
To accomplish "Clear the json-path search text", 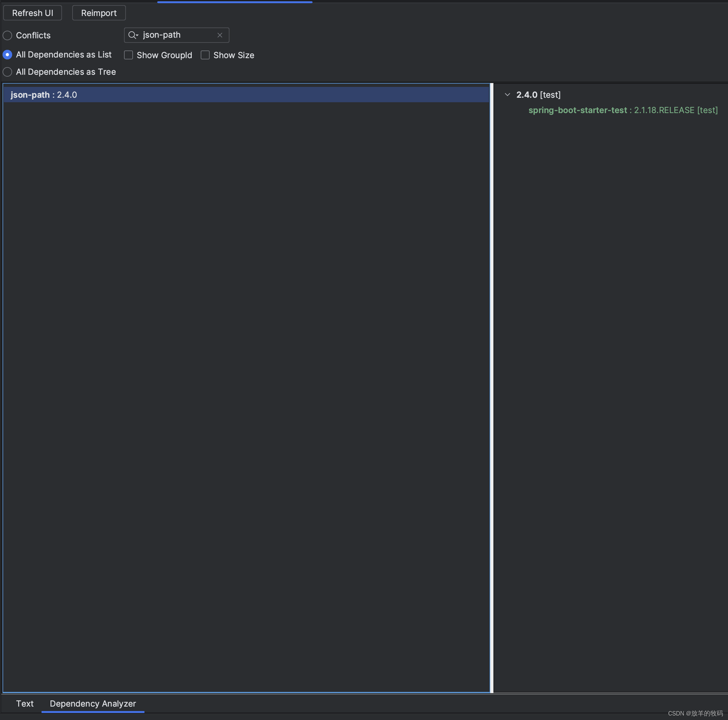I will (220, 34).
